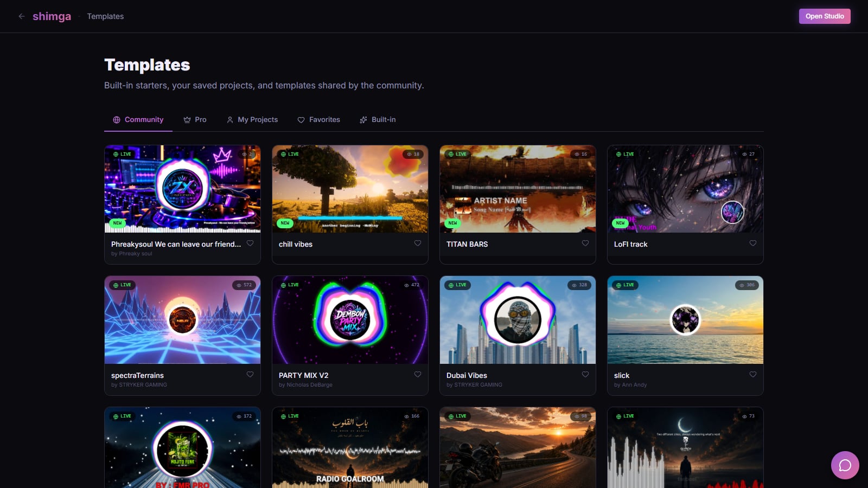The height and width of the screenshot is (488, 868).
Task: Open the crescent moon waveform template thumbnail
Action: click(x=685, y=448)
